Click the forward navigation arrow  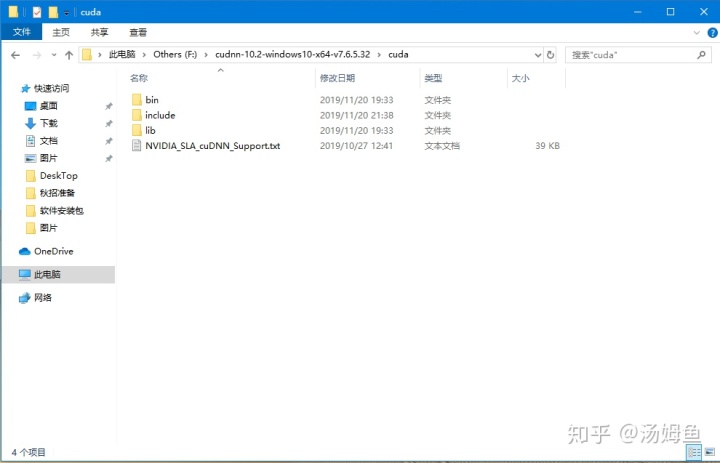(x=37, y=55)
